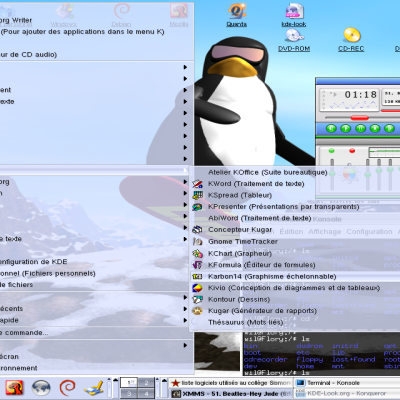The height and width of the screenshot is (400, 400).
Task: Switch to Terminal - Konsole taskbar entry
Action: (347, 383)
